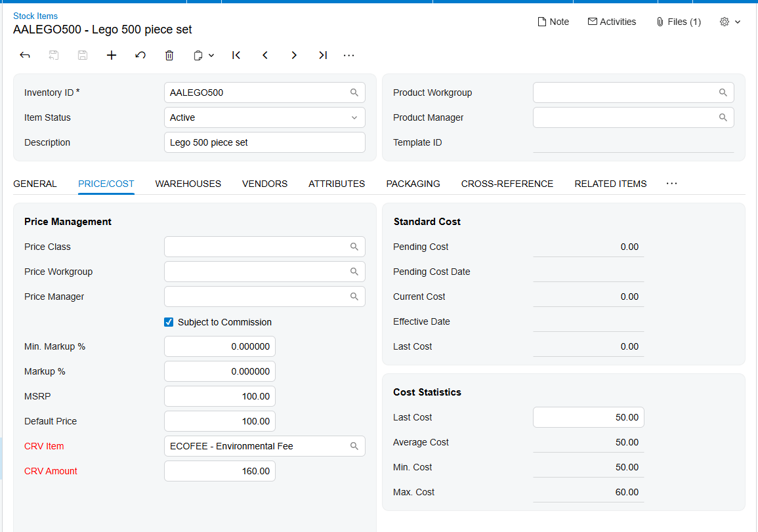
Task: Toggle Subject to Commission checkbox
Action: coord(169,322)
